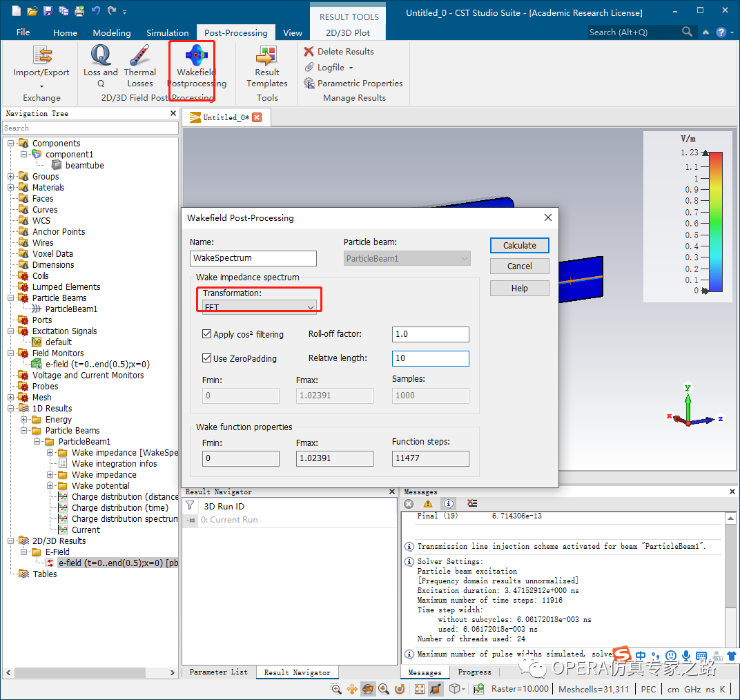Switch to the Parameter List tab
Image resolution: width=740 pixels, height=700 pixels.
[219, 672]
